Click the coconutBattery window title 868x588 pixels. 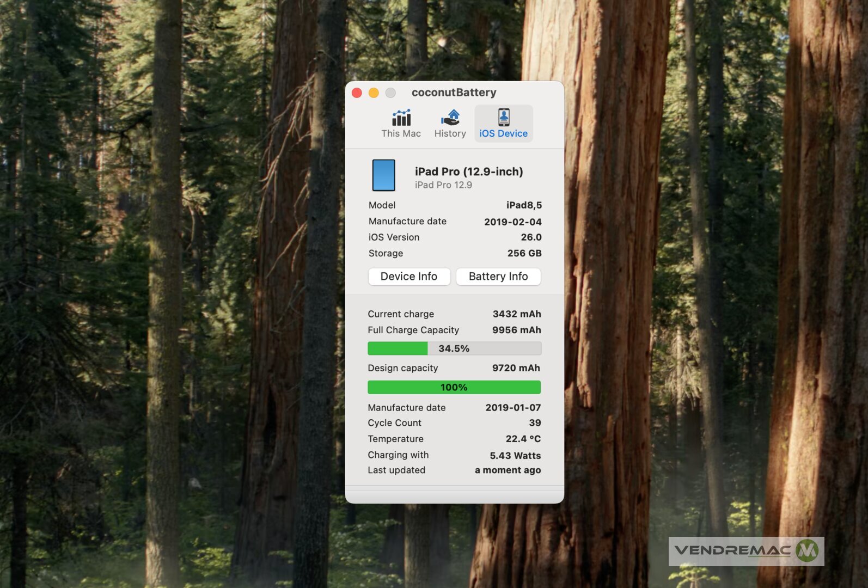click(454, 93)
